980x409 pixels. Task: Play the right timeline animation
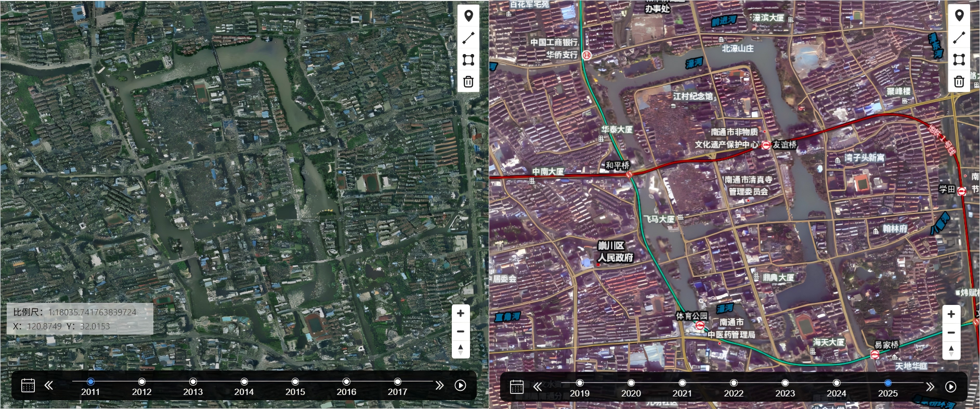point(950,387)
